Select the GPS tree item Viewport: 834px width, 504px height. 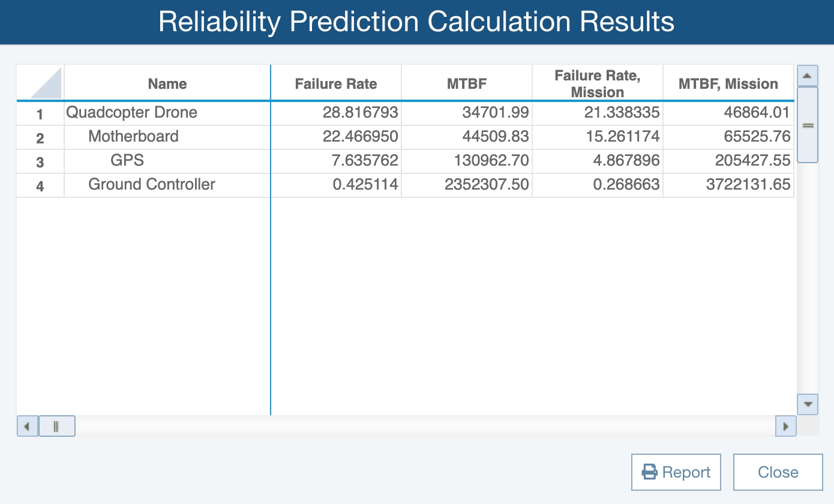127,161
